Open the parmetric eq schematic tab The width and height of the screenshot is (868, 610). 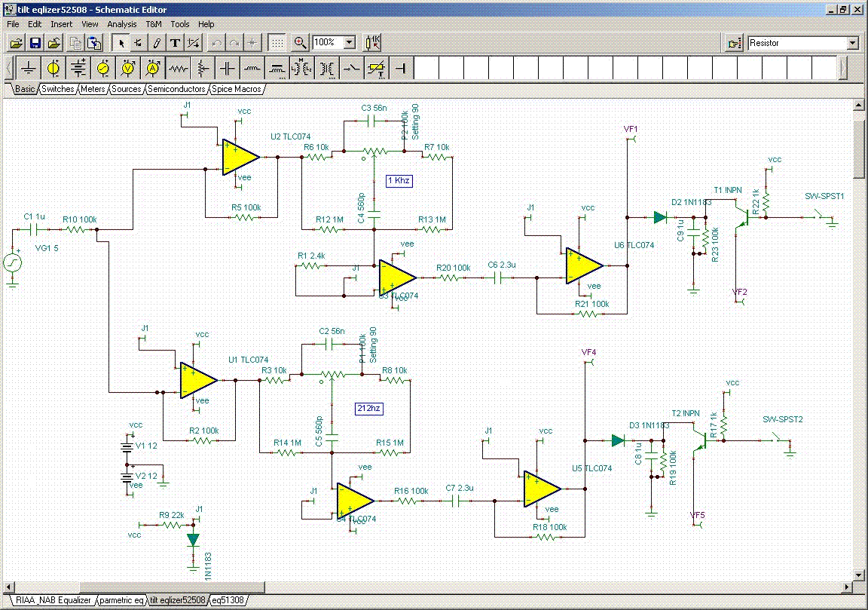[121, 600]
